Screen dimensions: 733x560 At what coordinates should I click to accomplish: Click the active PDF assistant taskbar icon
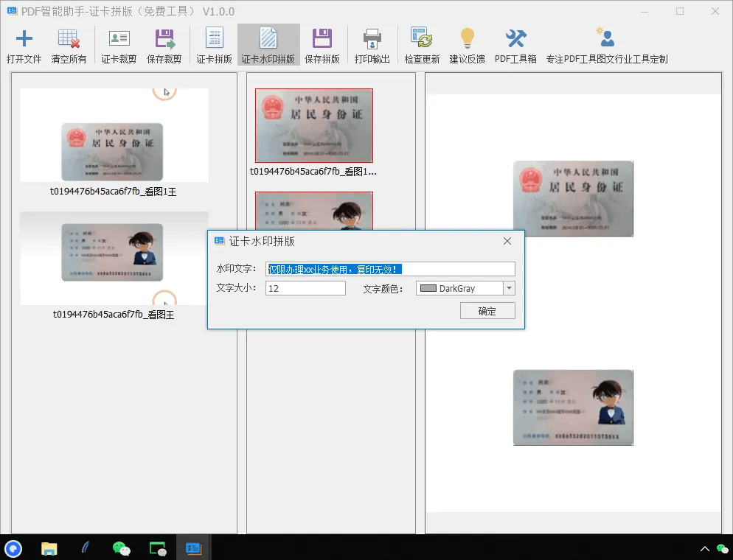tap(193, 548)
